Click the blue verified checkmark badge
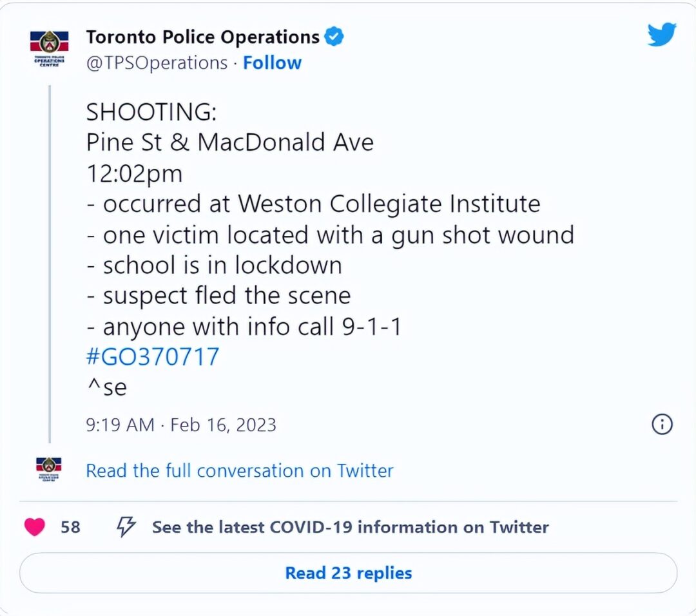 coord(334,37)
